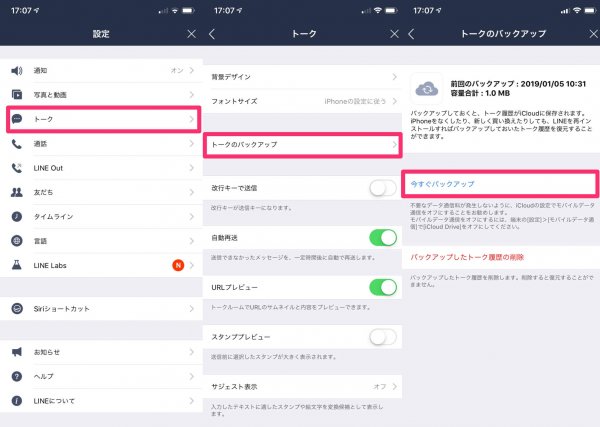Tap the LINE Out phone icon
The height and width of the screenshot is (427, 600).
click(x=16, y=168)
